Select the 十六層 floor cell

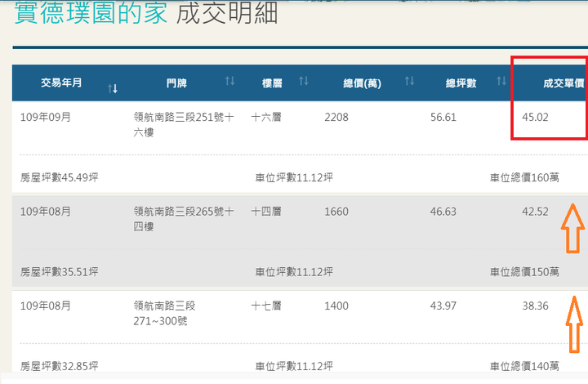pyautogui.click(x=266, y=118)
